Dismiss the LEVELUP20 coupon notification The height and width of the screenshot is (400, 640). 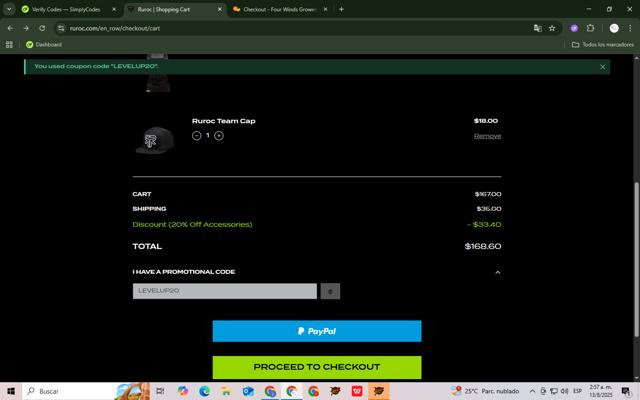point(602,67)
